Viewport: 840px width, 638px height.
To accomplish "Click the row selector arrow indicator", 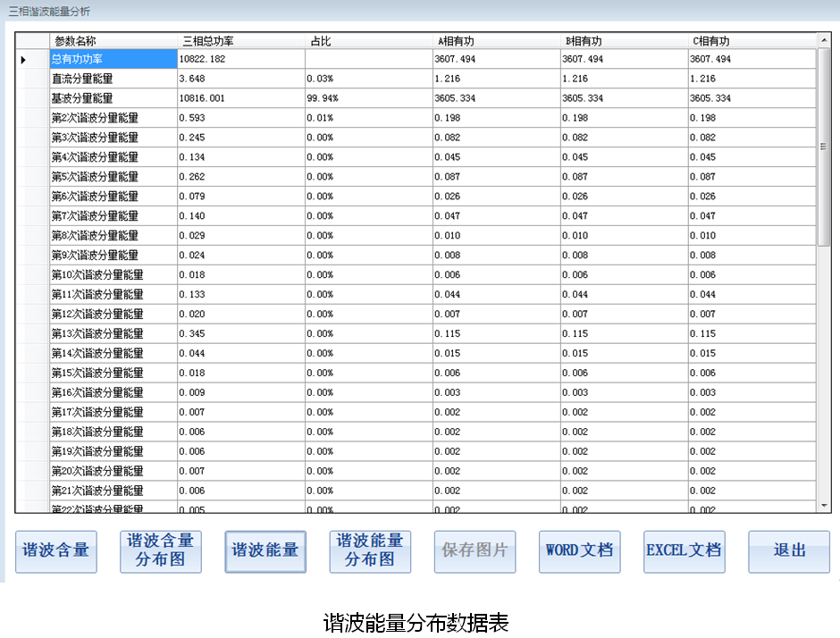I will [24, 60].
